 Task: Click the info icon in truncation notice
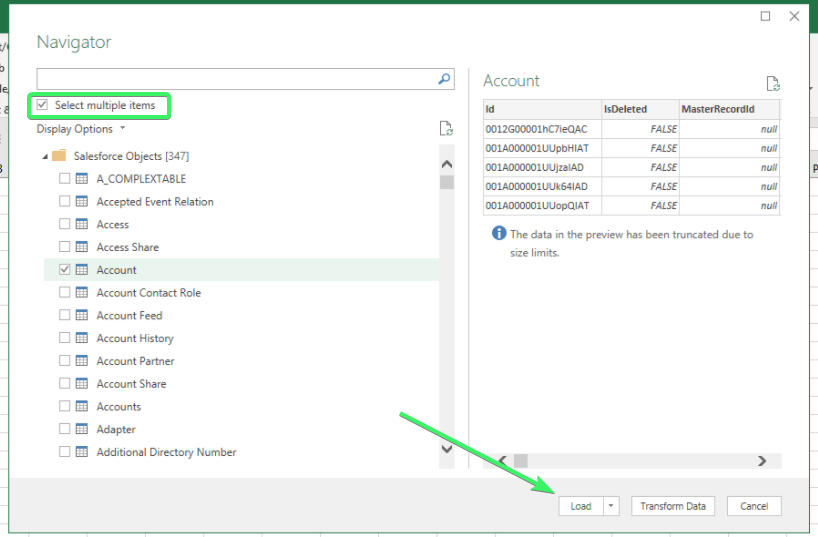[499, 233]
